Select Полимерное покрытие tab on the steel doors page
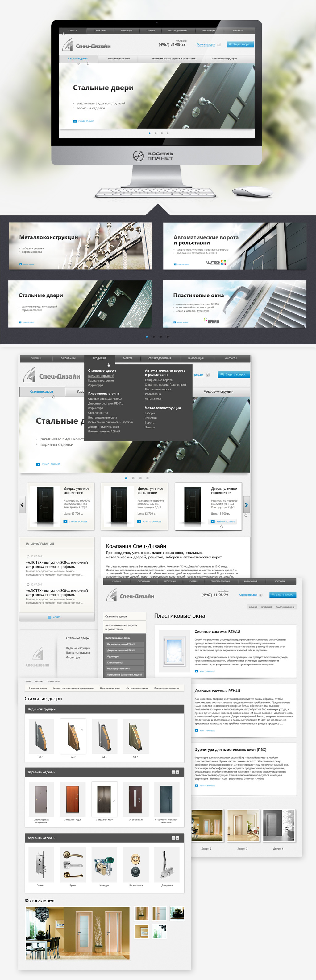316x980 pixels. (x=167, y=688)
